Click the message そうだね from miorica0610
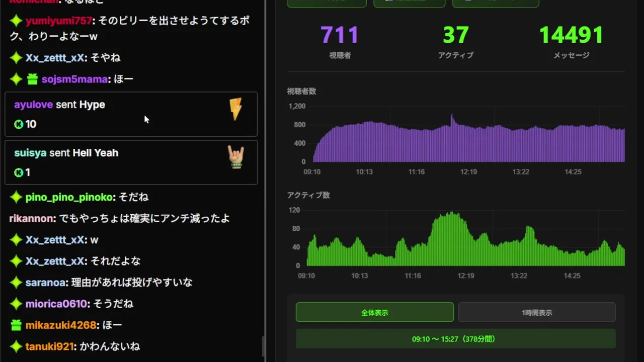The image size is (644, 362). click(113, 304)
